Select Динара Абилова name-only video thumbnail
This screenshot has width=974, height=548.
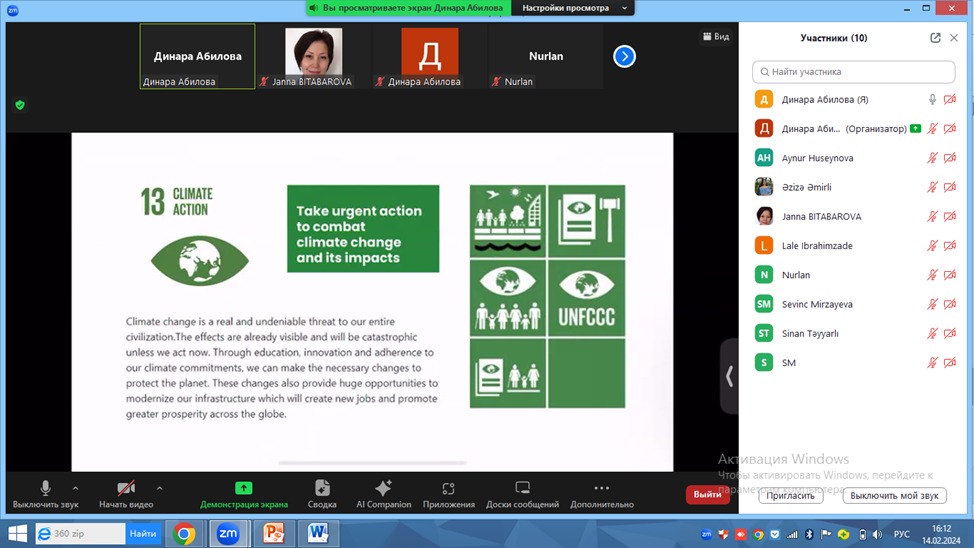point(198,57)
